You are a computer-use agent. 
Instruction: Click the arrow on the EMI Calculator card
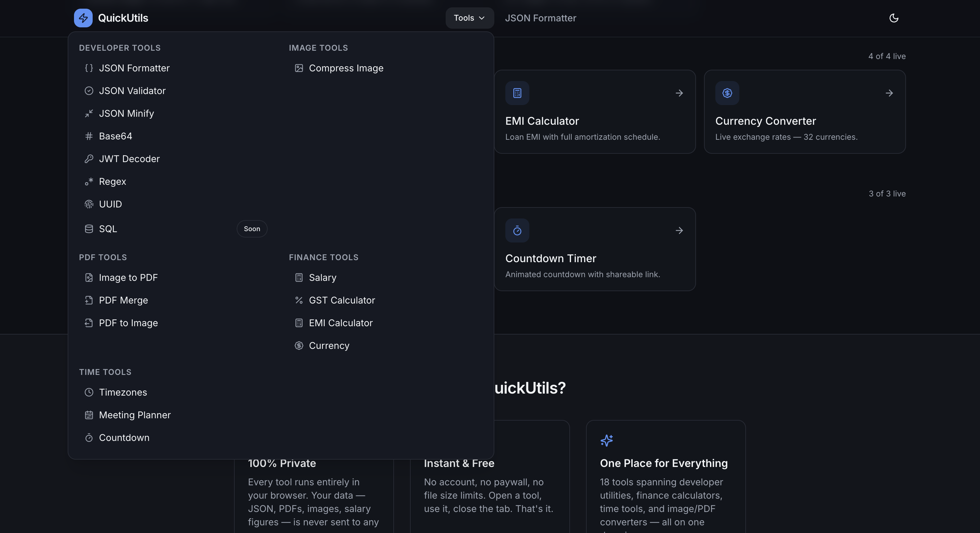click(x=679, y=93)
